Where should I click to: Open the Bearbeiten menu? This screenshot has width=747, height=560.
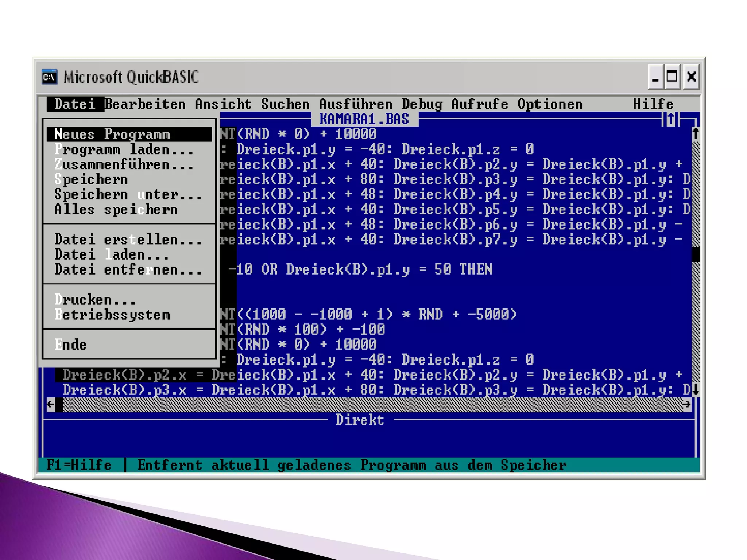(145, 104)
